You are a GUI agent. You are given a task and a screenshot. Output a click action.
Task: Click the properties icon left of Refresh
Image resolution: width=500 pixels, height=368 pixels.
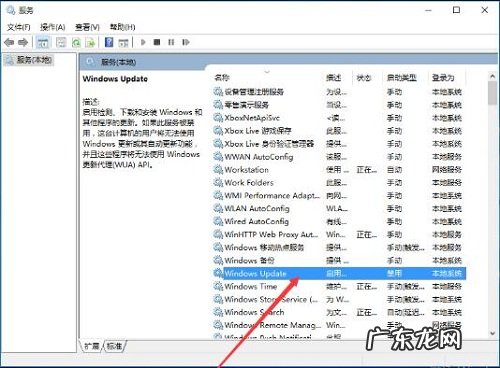pyautogui.click(x=61, y=42)
